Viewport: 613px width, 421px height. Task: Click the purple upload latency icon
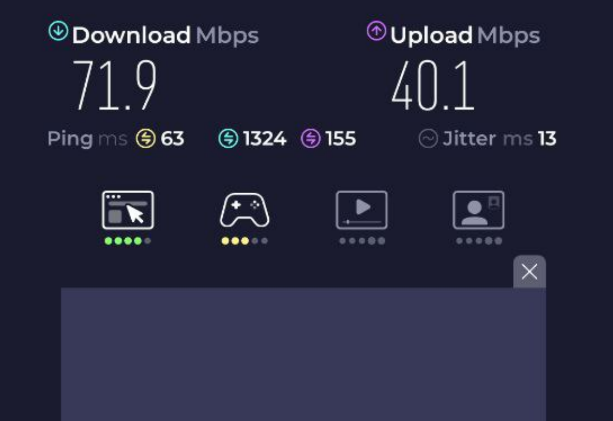pos(311,138)
